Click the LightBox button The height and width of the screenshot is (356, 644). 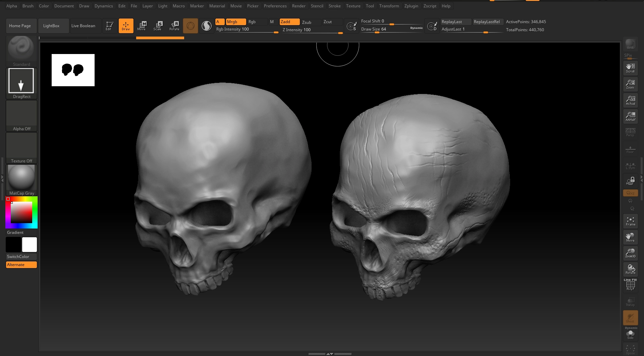click(51, 26)
